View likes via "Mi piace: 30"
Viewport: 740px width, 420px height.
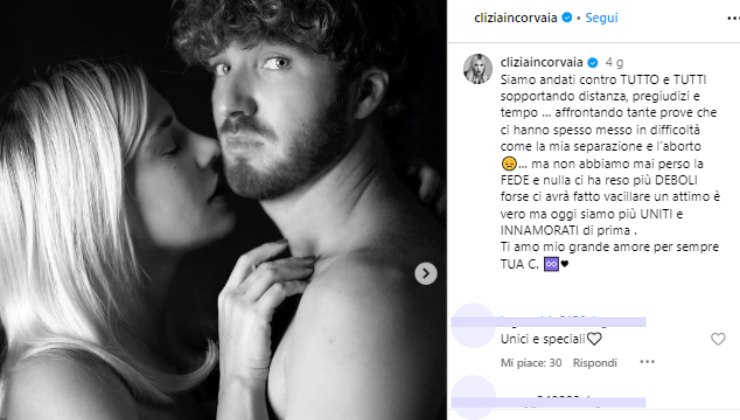pyautogui.click(x=531, y=362)
